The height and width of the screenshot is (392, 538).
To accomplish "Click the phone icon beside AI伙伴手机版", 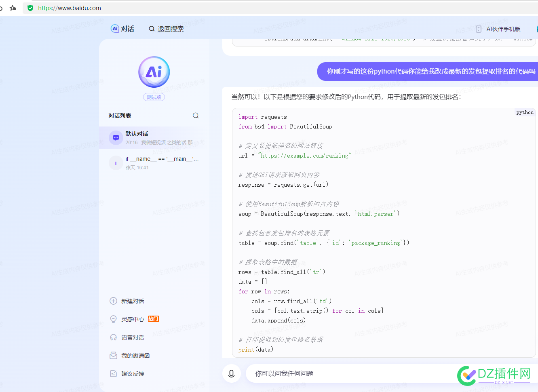I will [x=479, y=29].
